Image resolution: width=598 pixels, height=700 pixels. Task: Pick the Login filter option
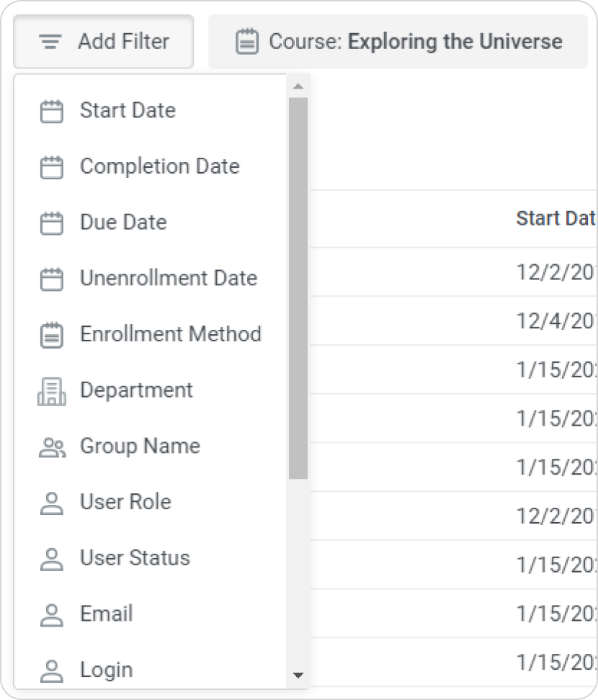(107, 670)
